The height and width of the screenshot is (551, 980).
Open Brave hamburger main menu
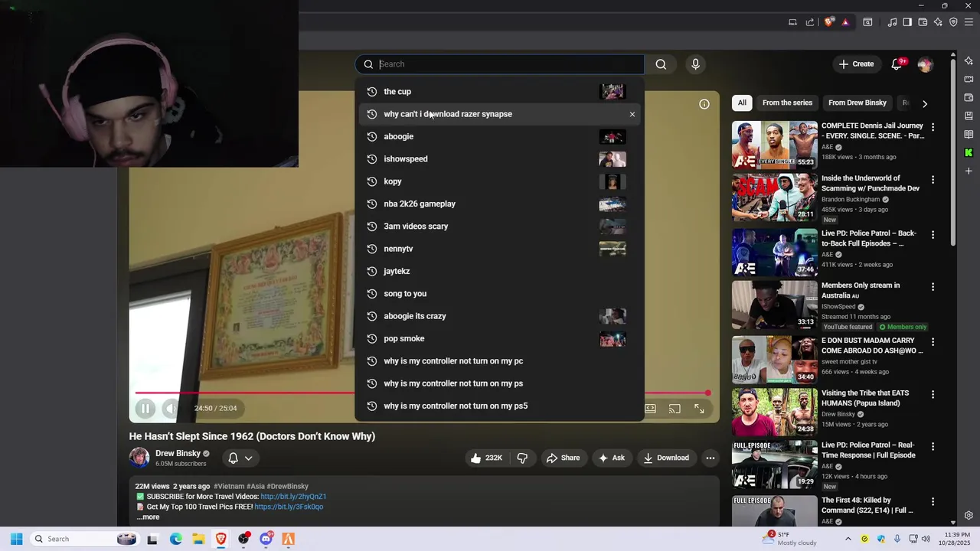click(969, 22)
